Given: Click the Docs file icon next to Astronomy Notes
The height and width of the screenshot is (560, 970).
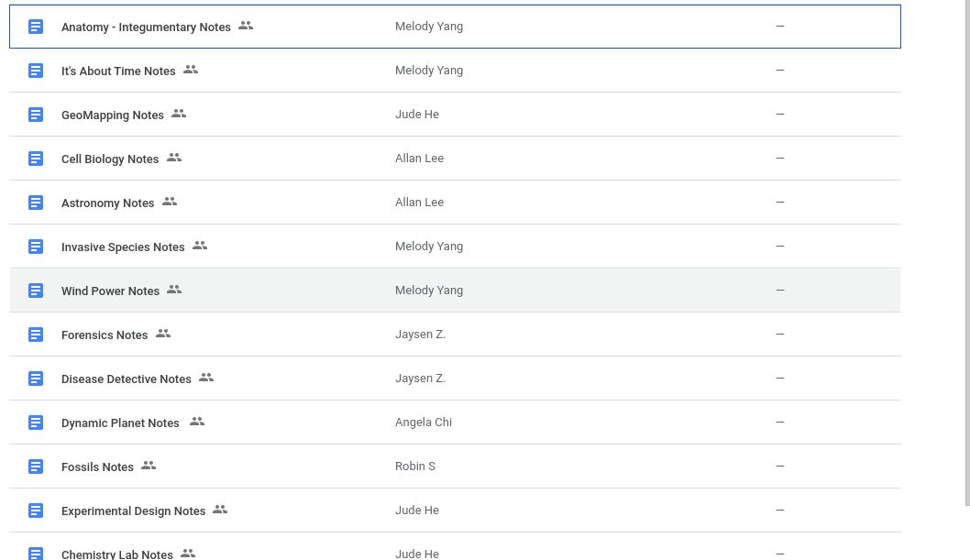Looking at the screenshot, I should 36,203.
